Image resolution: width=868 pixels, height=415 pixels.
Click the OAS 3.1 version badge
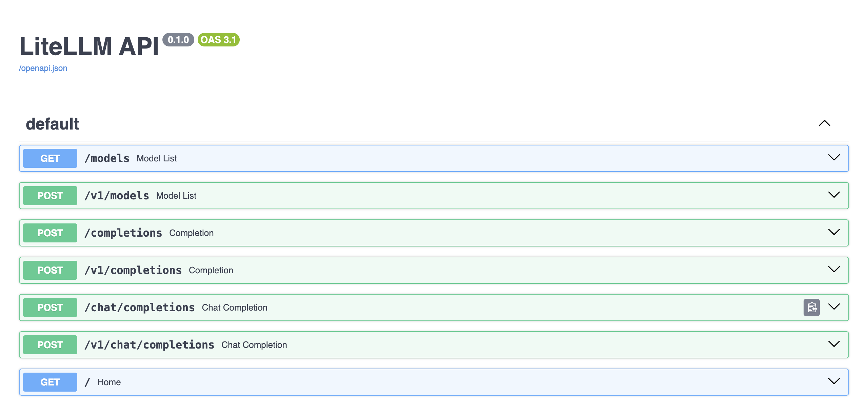click(x=218, y=40)
